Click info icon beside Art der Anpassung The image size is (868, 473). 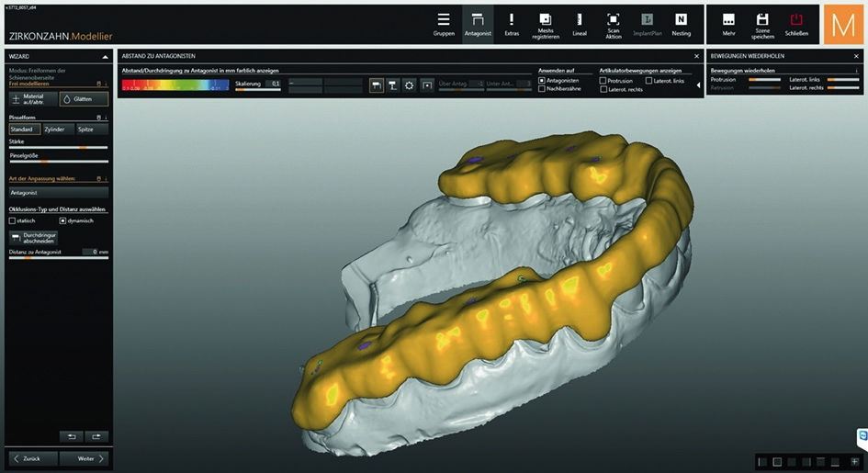pyautogui.click(x=106, y=179)
